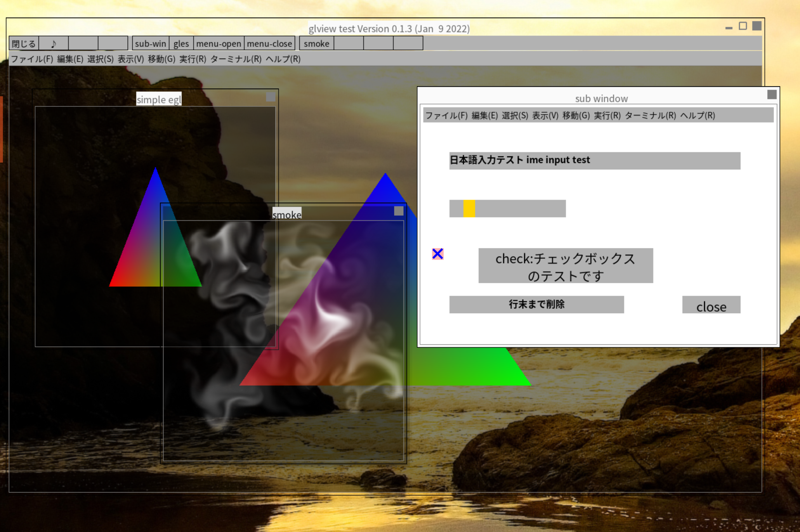This screenshot has height=532, width=800.
Task: Click the sub-win toolbar button
Action: coord(150,43)
